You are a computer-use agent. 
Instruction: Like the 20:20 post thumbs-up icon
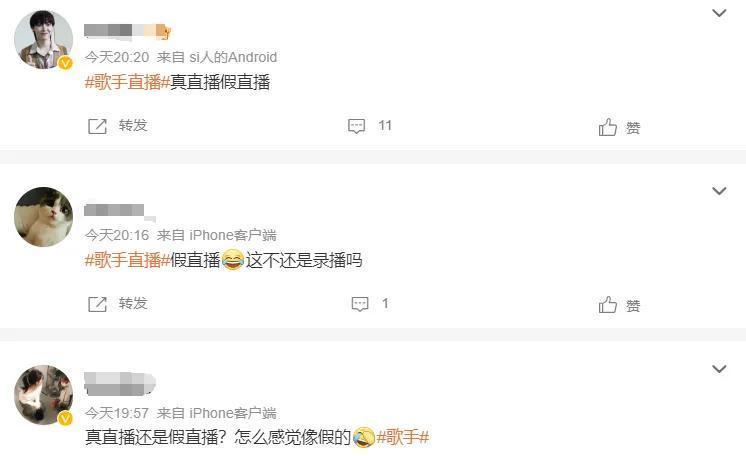608,127
